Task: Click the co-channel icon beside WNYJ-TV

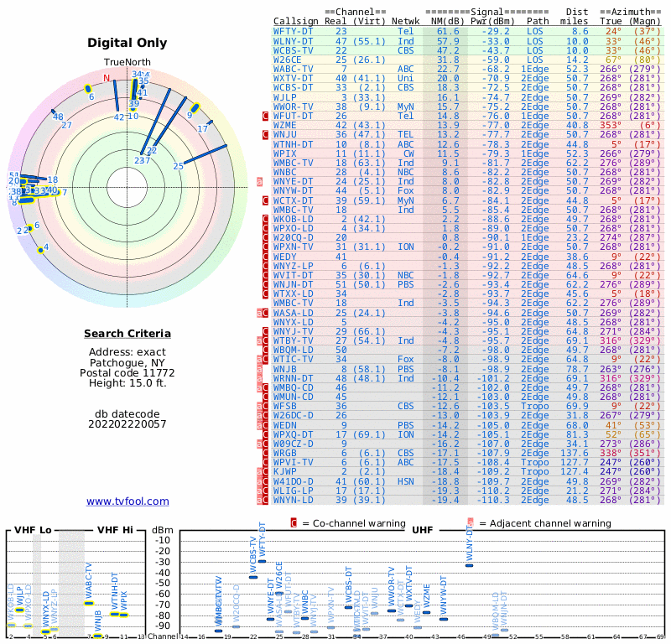Action: 265,331
